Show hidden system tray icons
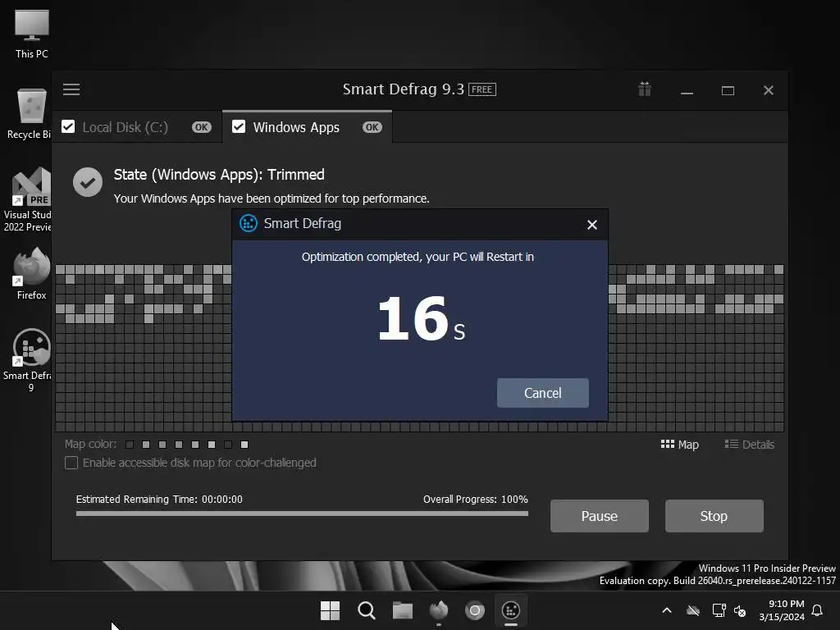840x630 pixels. [x=667, y=610]
